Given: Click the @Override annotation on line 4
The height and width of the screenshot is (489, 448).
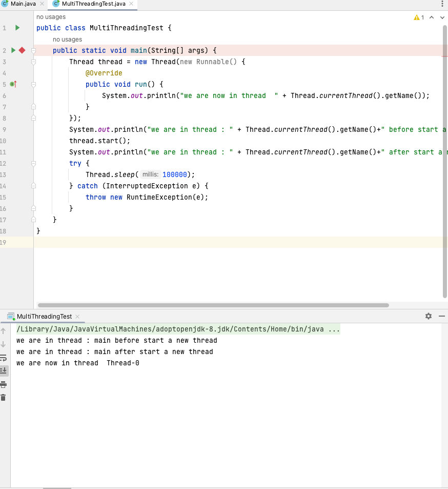Looking at the screenshot, I should coord(104,73).
